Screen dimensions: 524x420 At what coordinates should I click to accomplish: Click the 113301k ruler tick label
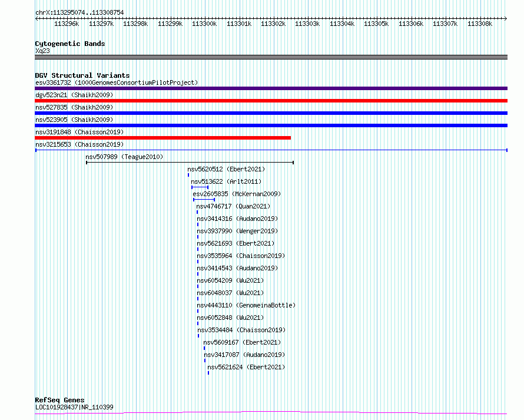[x=239, y=24]
